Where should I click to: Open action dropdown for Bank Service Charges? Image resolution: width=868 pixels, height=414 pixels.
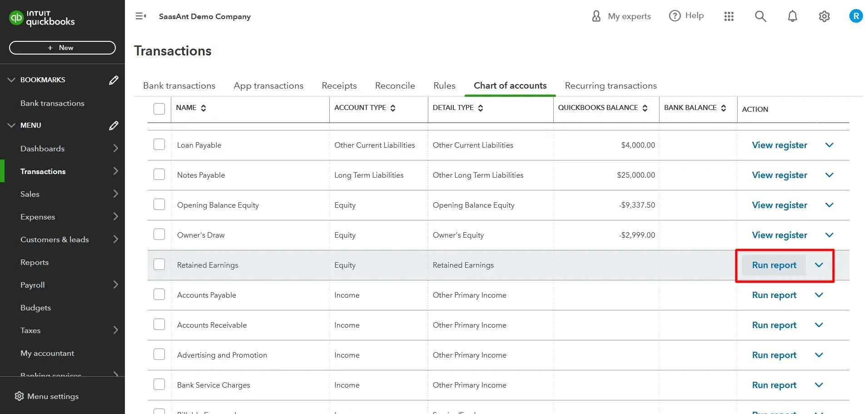pos(819,385)
